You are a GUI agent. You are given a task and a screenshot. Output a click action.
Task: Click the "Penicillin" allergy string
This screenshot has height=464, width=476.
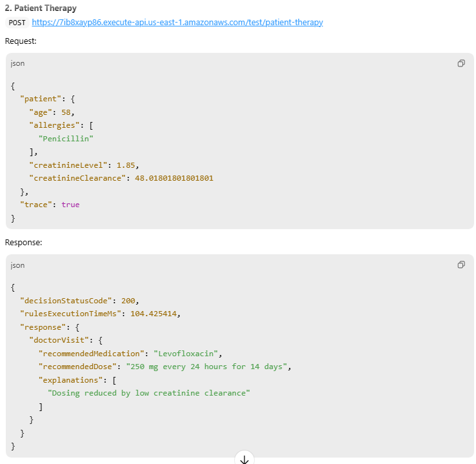click(66, 138)
